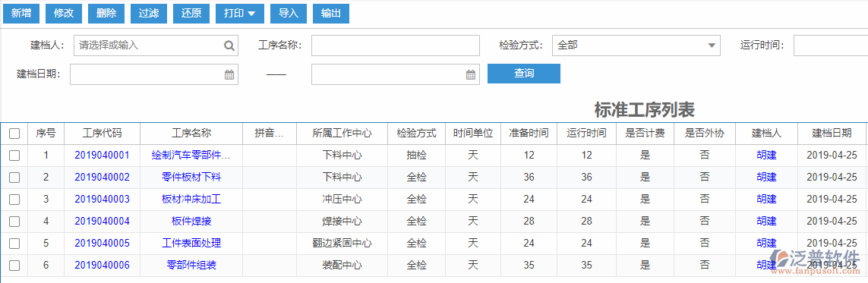
Task: Open process code link 2019040006
Action: pos(102,266)
